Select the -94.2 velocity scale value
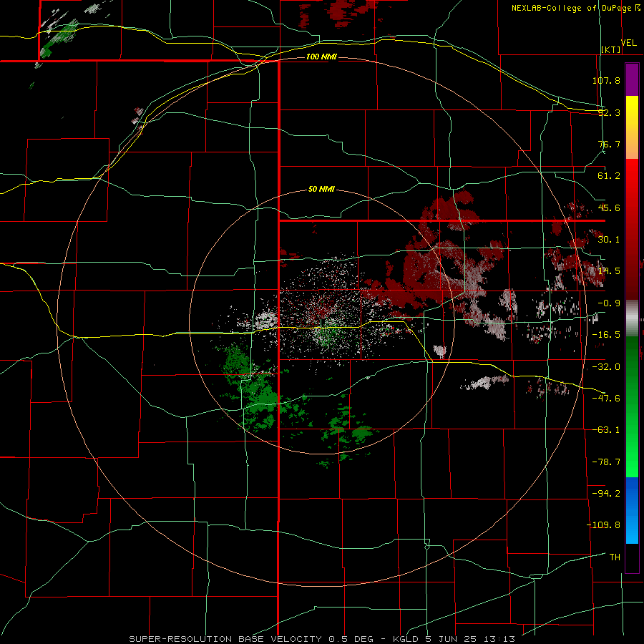Viewport: 644px width, 644px height. (x=606, y=493)
